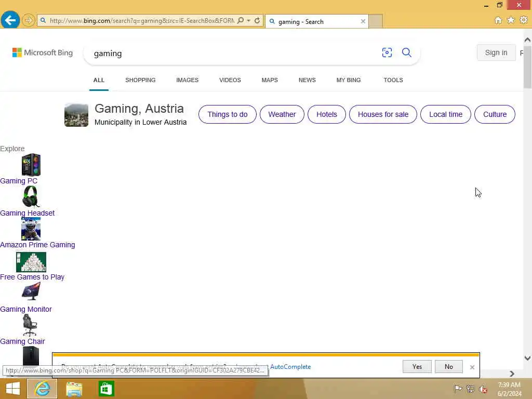Screen dimensions: 532x399
Task: Click the Sign in button
Action: [x=496, y=52]
